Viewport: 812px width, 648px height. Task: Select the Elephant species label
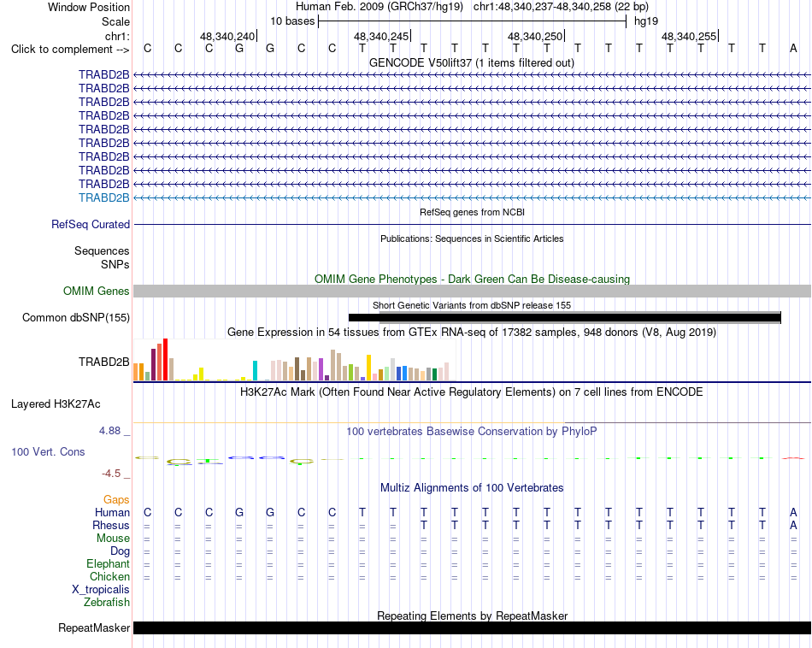[x=108, y=564]
